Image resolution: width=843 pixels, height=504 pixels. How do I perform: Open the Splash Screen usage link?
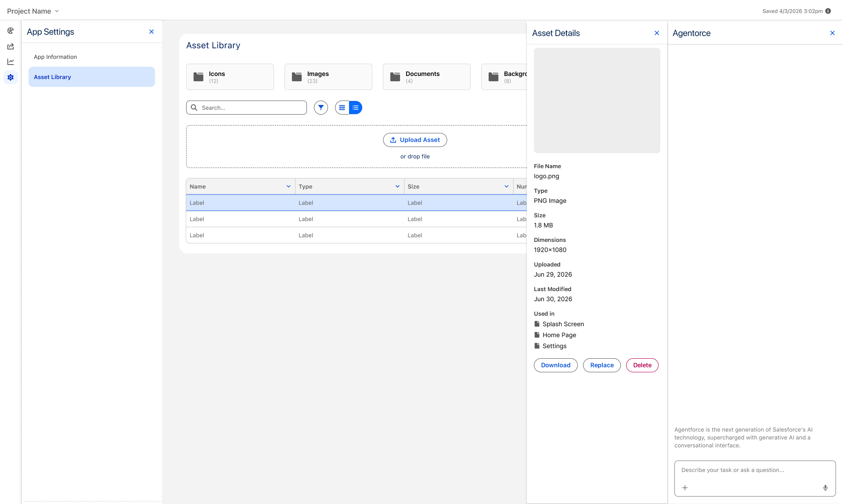(x=559, y=324)
